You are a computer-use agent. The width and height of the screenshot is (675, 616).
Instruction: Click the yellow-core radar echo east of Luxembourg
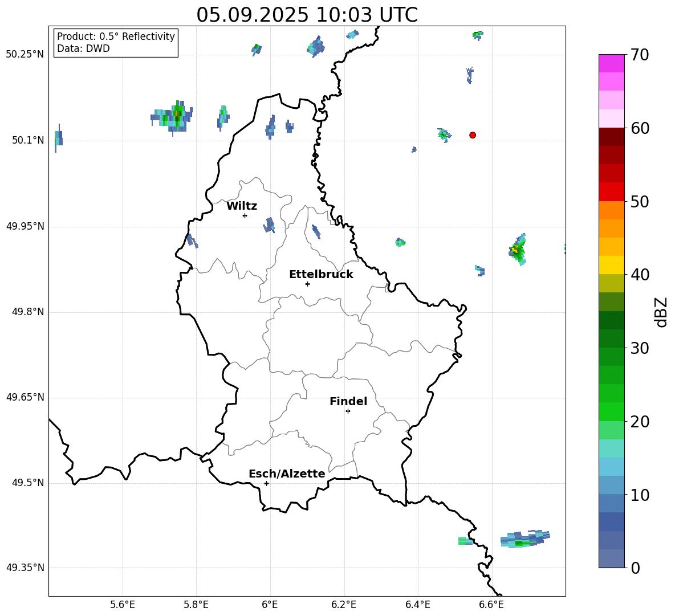pyautogui.click(x=517, y=250)
